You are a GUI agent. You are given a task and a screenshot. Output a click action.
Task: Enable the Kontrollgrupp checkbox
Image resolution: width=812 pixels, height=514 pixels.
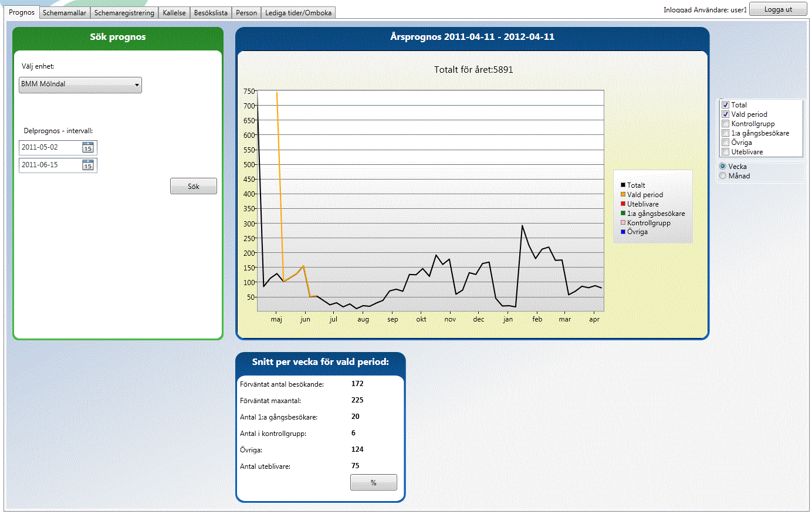point(725,124)
